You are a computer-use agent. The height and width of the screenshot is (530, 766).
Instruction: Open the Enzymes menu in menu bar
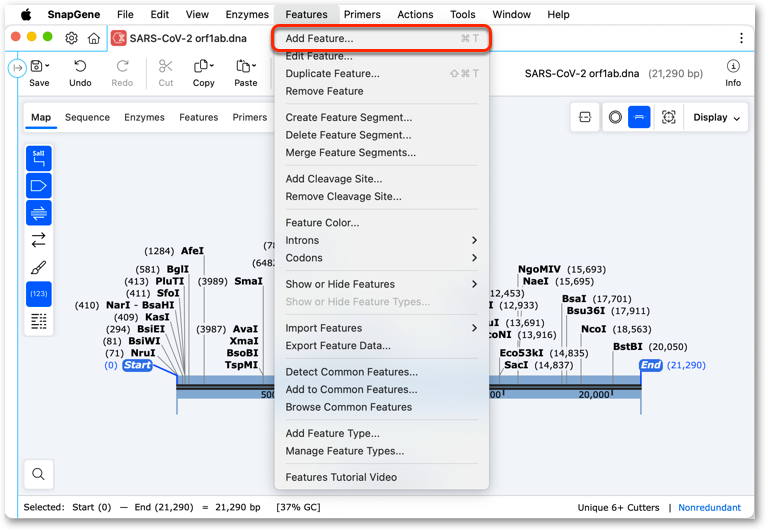pyautogui.click(x=247, y=15)
